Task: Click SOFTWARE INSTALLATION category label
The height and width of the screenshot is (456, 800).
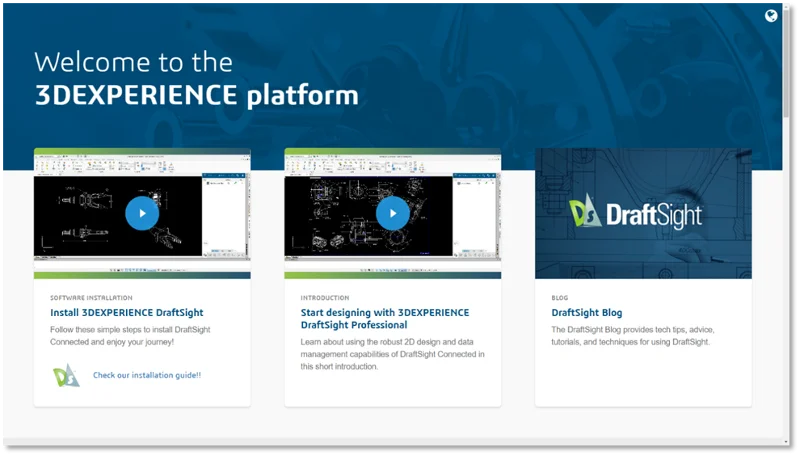Action: pos(91,297)
